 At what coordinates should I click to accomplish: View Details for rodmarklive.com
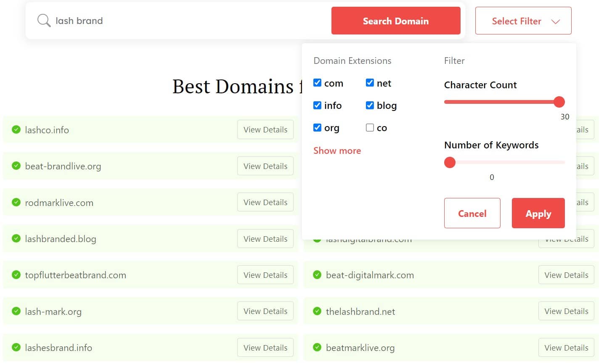pos(265,202)
